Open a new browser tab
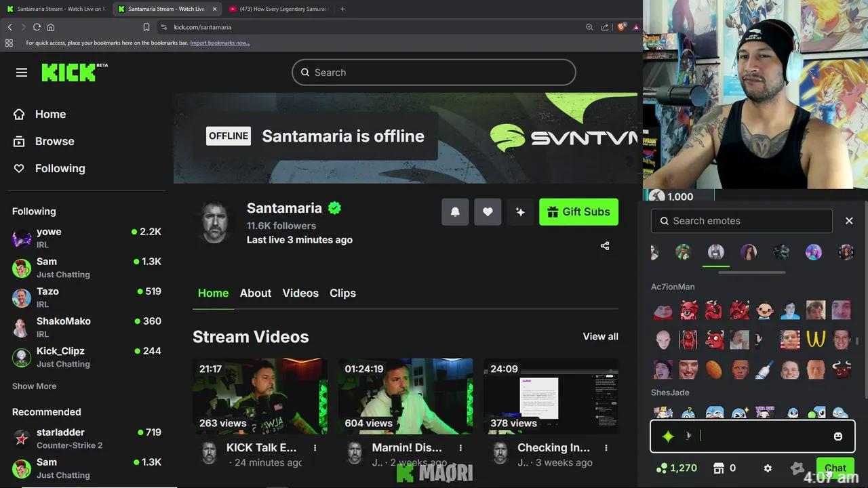868x488 pixels. point(342,9)
